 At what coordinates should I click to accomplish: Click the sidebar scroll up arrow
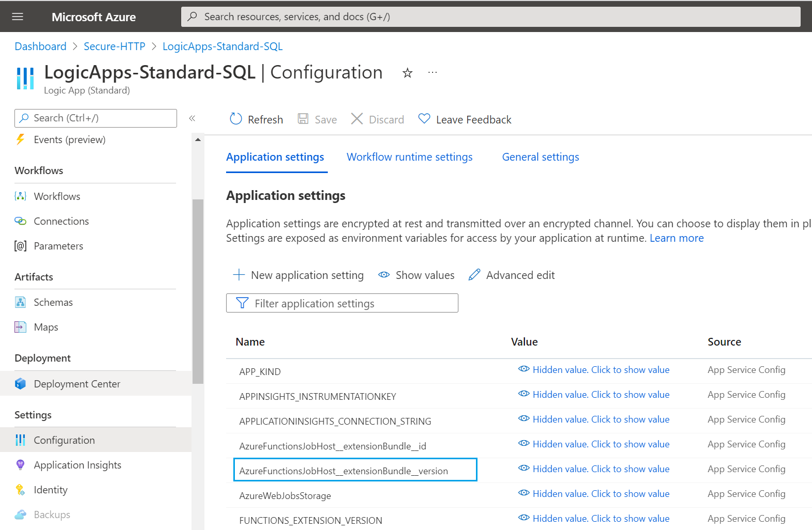tap(198, 140)
